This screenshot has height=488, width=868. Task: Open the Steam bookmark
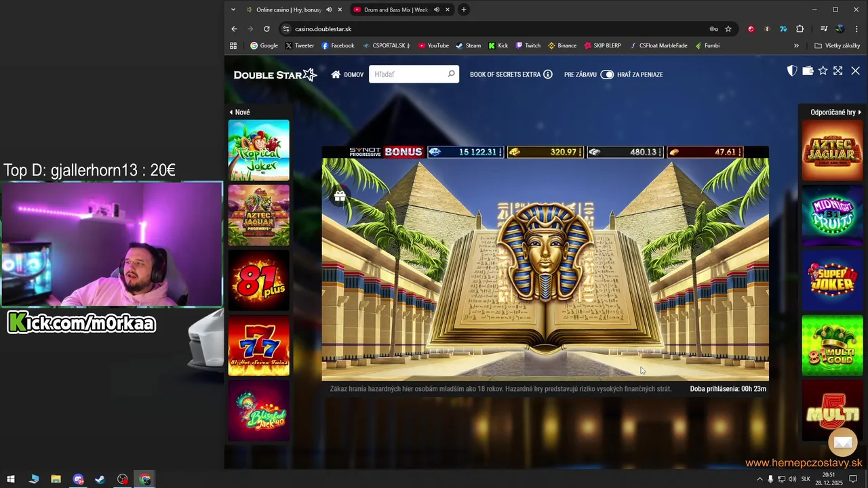click(468, 45)
